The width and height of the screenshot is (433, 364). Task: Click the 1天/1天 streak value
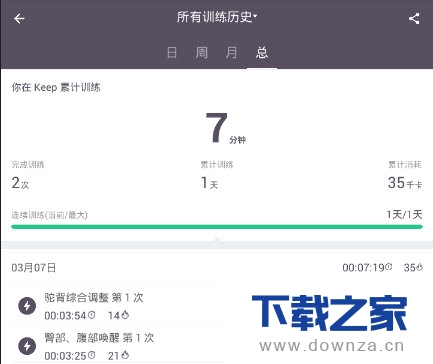point(404,215)
